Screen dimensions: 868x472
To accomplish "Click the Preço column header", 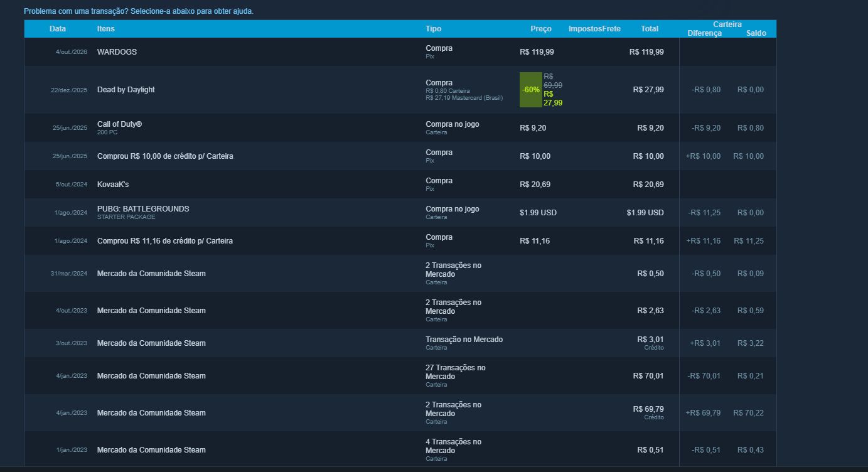I will point(541,29).
